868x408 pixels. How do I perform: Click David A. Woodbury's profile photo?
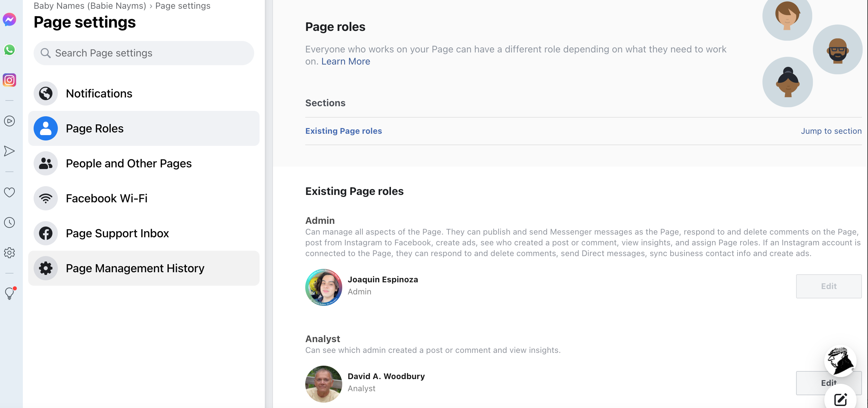click(x=323, y=384)
